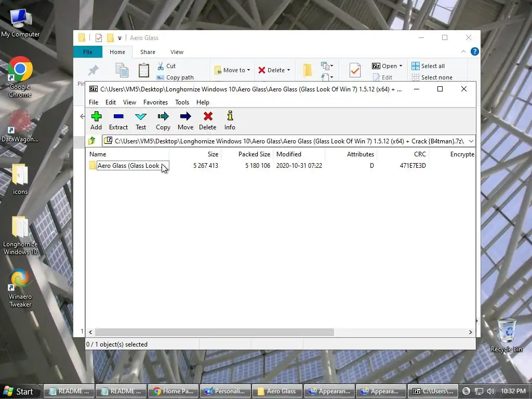This screenshot has width=532, height=399.
Task: Extract archive with the Extract button
Action: [118, 121]
